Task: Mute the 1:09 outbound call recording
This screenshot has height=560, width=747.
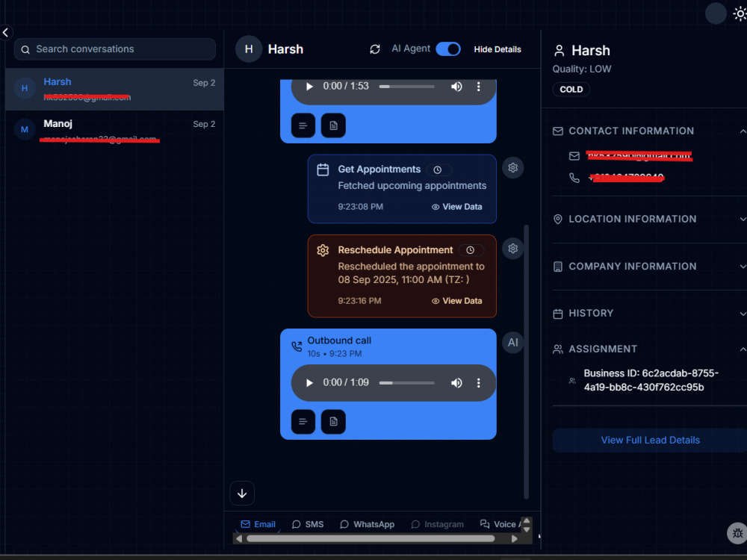Action: tap(456, 383)
